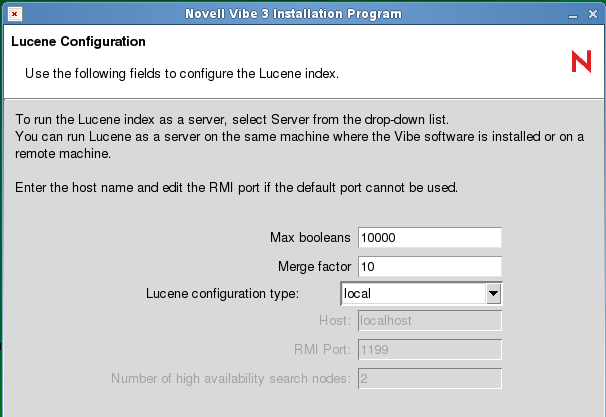Click the greyed-out 'RMI Port:' label
The height and width of the screenshot is (417, 606).
[x=320, y=350]
